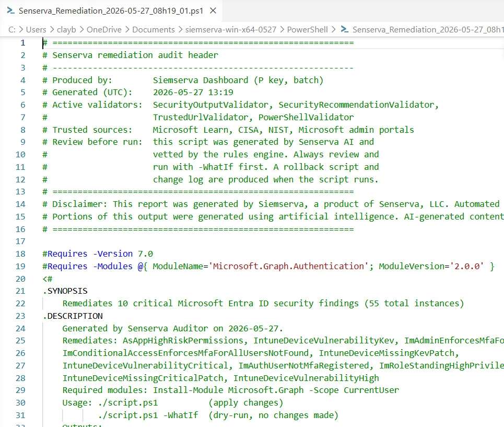
Task: Open the Users breadcrumb segment
Action: [36, 30]
